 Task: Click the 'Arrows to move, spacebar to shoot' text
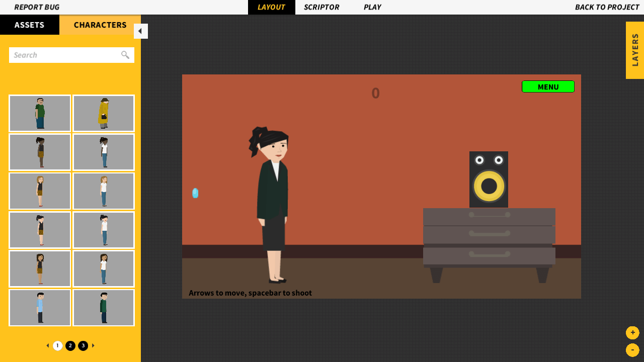pyautogui.click(x=250, y=293)
